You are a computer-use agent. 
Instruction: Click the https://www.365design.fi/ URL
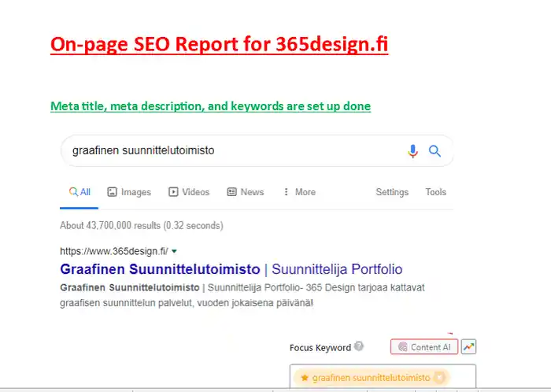coord(114,252)
